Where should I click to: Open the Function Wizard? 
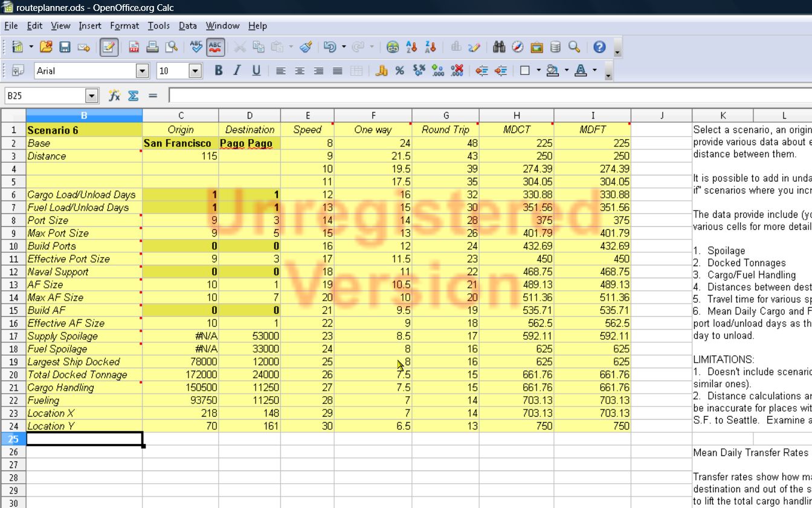click(x=113, y=95)
